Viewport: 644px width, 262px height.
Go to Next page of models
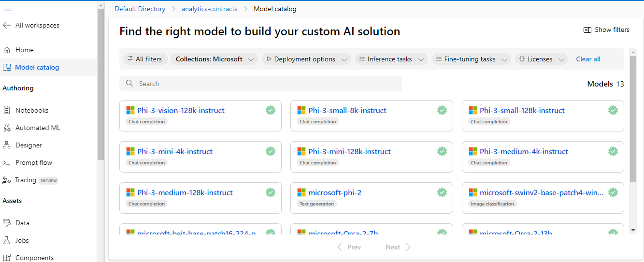(x=398, y=247)
